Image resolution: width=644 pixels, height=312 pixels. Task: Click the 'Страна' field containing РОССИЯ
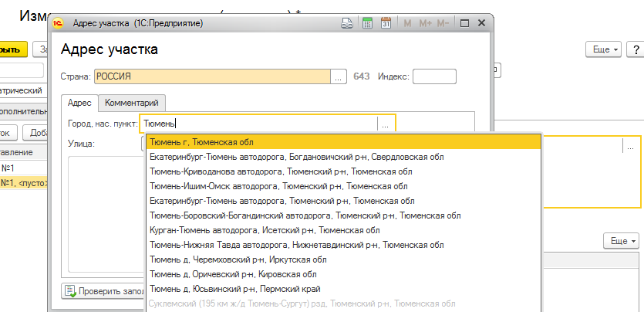pyautogui.click(x=212, y=76)
